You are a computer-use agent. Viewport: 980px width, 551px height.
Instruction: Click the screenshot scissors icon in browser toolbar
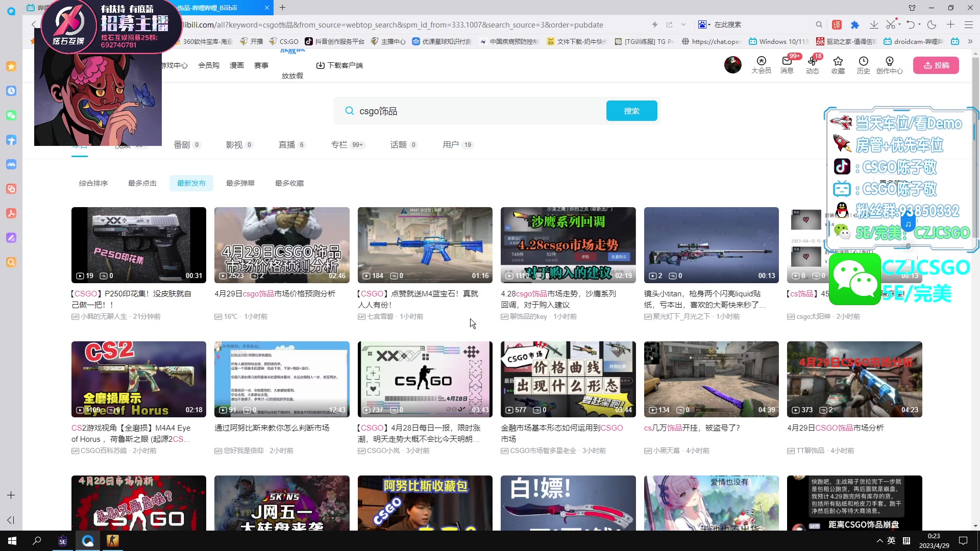click(x=892, y=24)
